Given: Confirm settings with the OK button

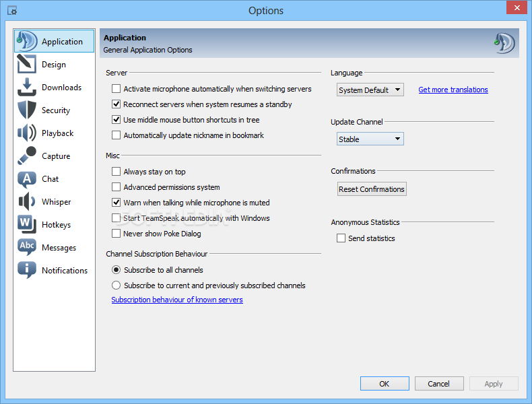Looking at the screenshot, I should [385, 384].
